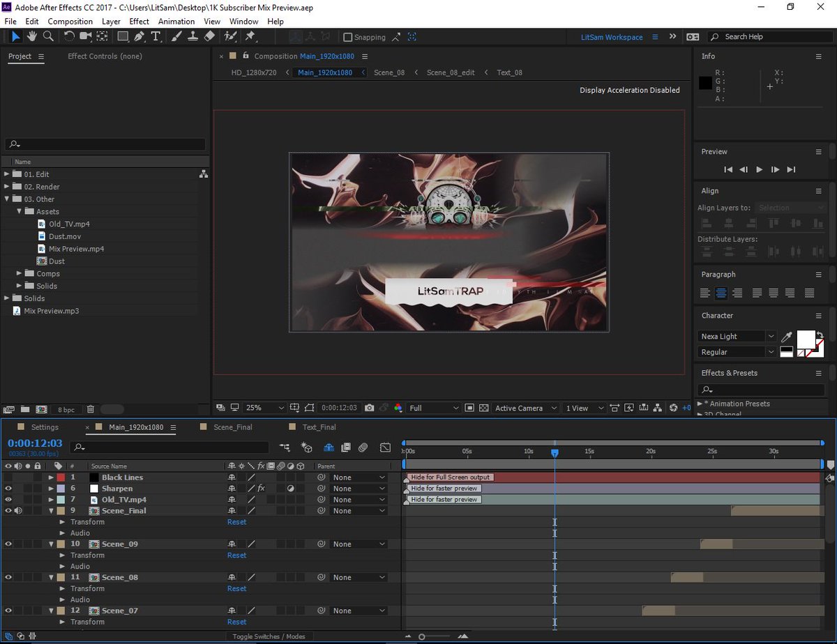Viewport: 837px width, 644px height.
Task: Hide the Scene_Final layer visibility eye
Action: click(7, 510)
